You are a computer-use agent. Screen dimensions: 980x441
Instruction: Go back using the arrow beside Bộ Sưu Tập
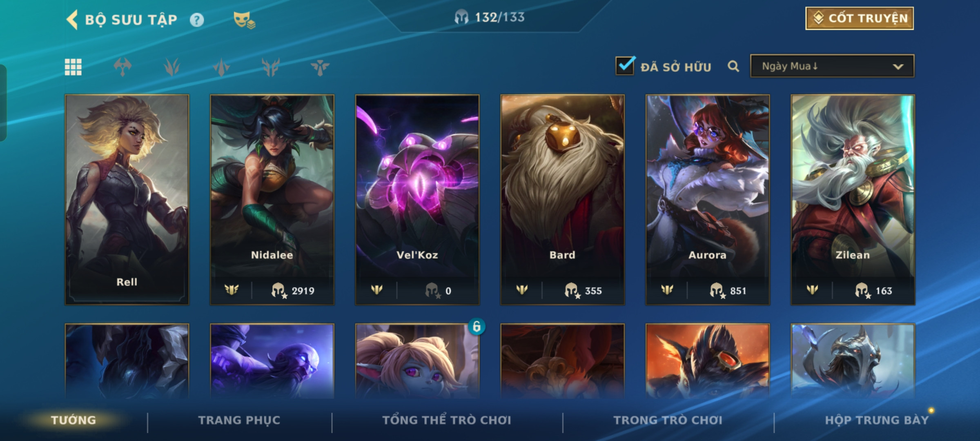pos(72,20)
